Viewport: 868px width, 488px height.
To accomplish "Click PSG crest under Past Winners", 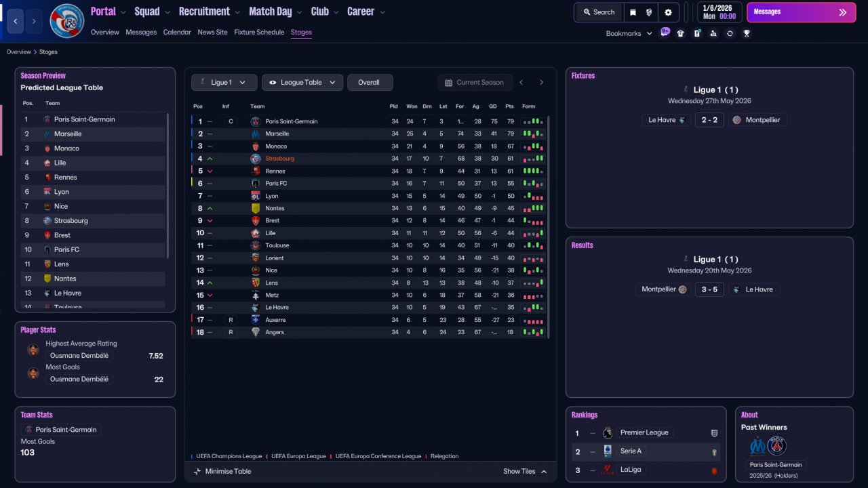I will tap(776, 446).
